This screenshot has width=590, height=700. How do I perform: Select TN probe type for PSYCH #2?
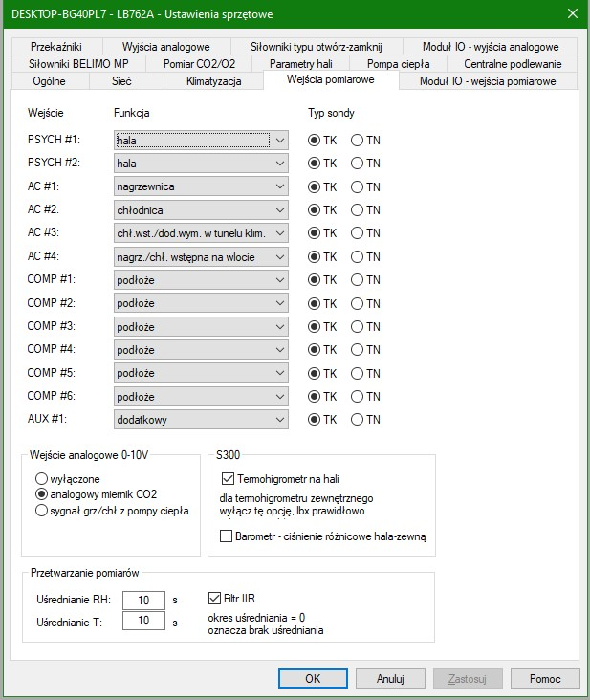pyautogui.click(x=359, y=164)
